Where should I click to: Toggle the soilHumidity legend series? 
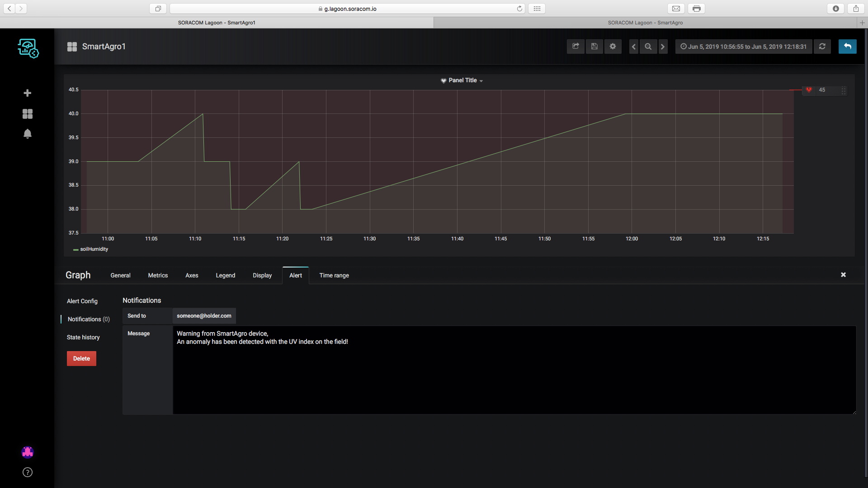tap(94, 249)
